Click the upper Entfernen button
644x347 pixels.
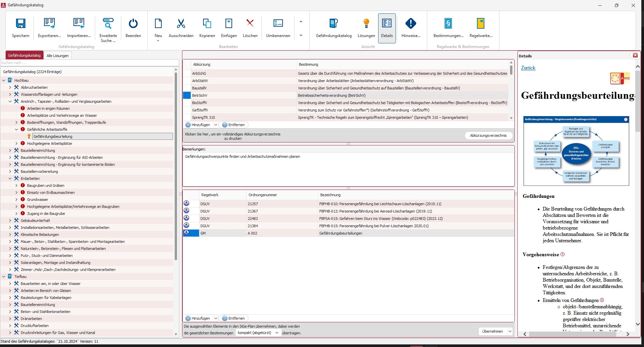(233, 125)
